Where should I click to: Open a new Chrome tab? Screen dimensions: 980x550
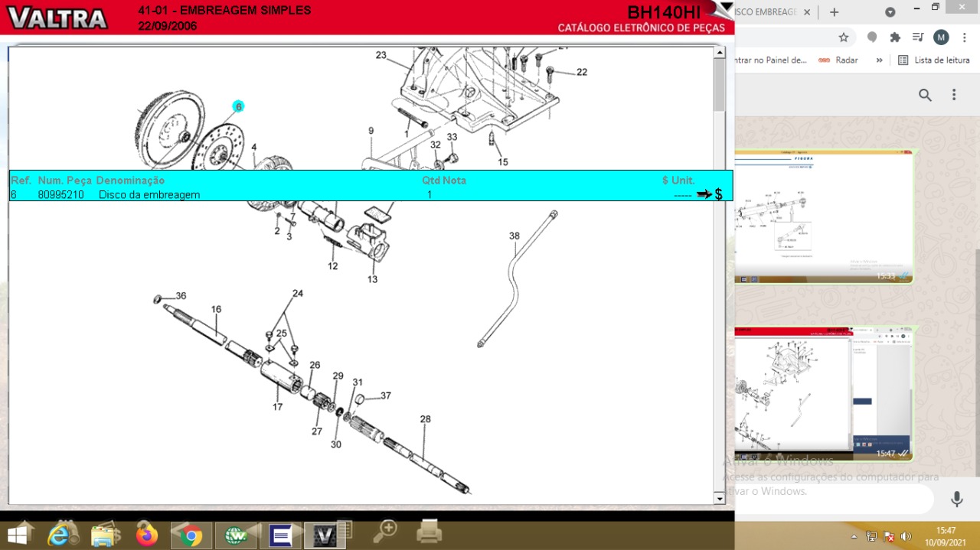pos(834,12)
